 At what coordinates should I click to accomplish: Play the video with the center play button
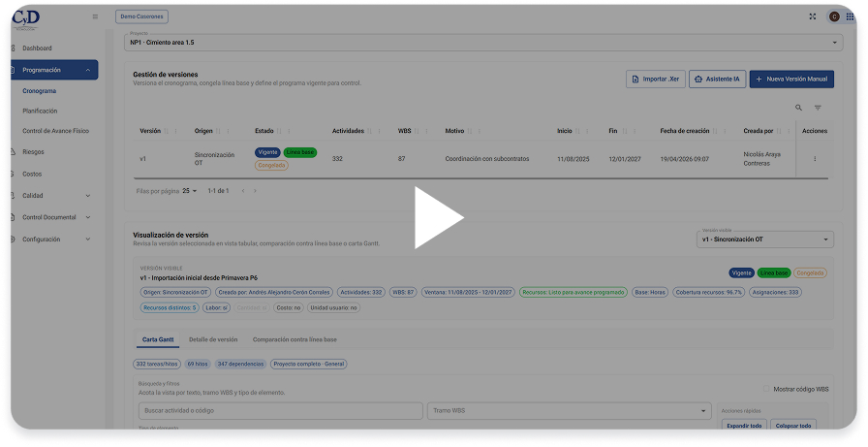tap(439, 217)
